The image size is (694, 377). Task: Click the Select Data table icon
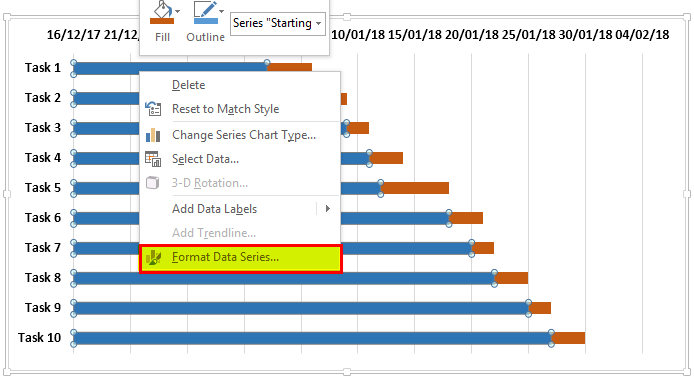tap(153, 159)
